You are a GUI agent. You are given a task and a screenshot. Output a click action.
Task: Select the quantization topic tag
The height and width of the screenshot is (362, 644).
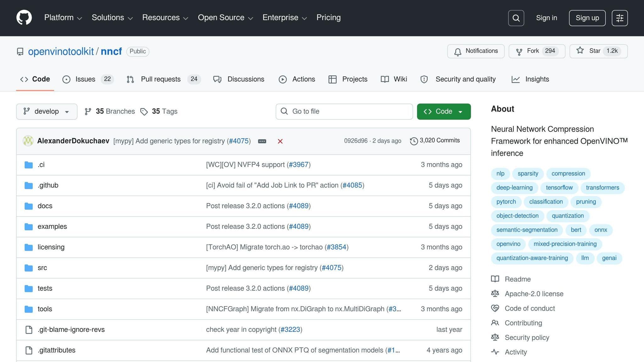click(x=568, y=216)
